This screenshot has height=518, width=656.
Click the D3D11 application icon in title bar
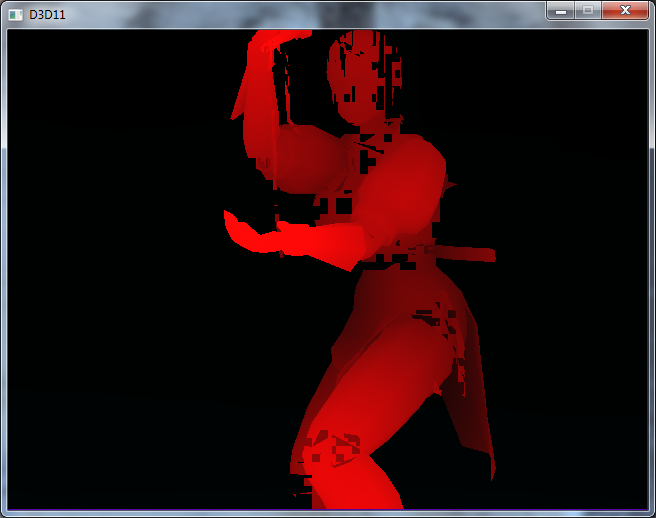click(x=15, y=15)
